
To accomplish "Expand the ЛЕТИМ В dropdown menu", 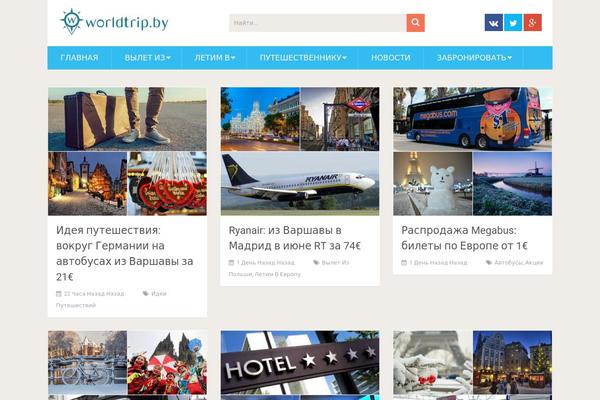I will 215,58.
